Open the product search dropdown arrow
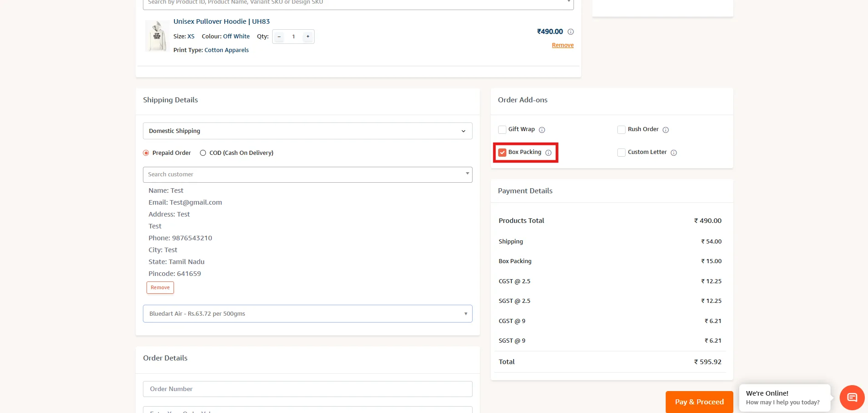This screenshot has height=413, width=868. pyautogui.click(x=568, y=2)
